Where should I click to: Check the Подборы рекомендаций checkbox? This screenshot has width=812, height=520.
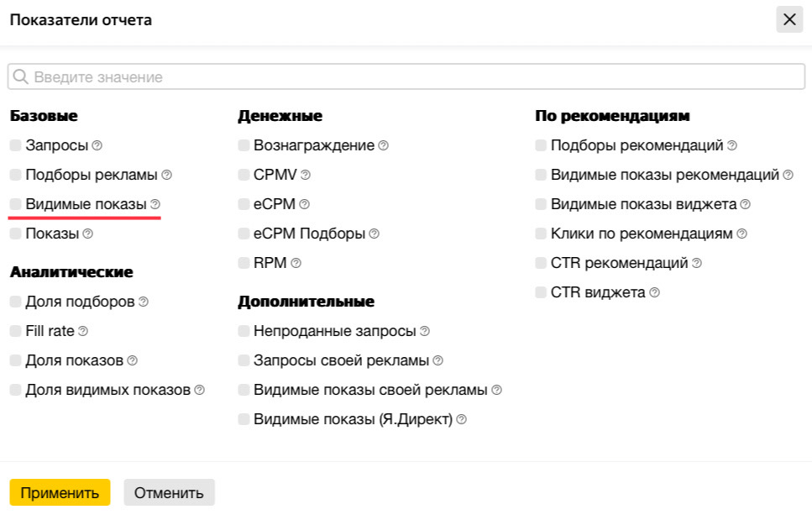542,145
